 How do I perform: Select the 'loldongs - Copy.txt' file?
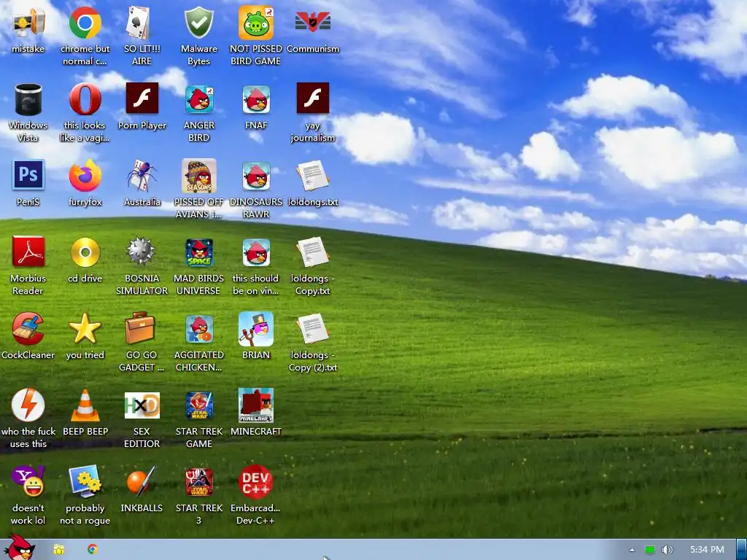tap(312, 252)
